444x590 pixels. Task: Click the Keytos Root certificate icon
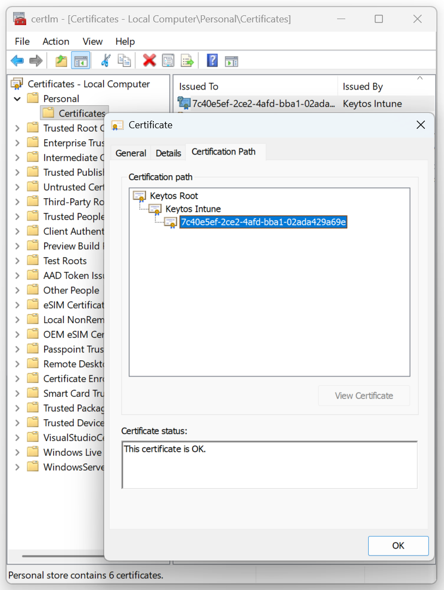pos(139,196)
